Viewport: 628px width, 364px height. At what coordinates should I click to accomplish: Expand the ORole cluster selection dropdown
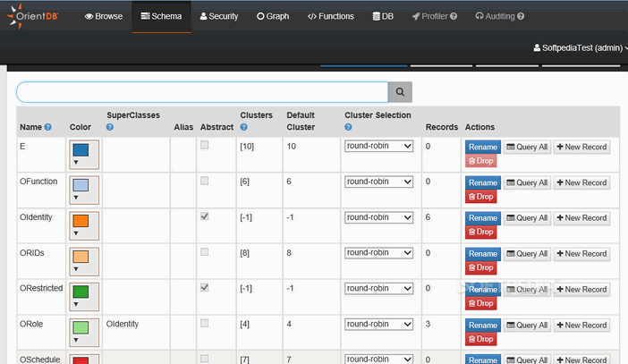point(378,324)
